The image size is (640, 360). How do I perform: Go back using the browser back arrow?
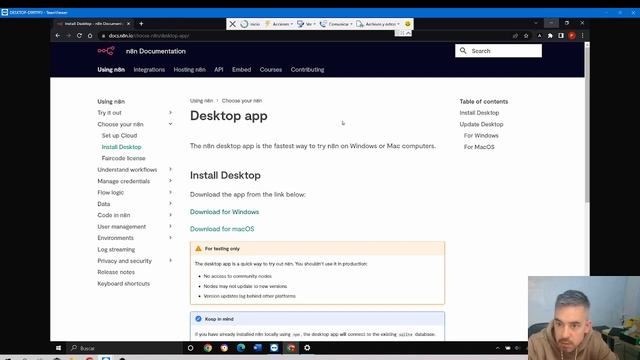pyautogui.click(x=58, y=36)
